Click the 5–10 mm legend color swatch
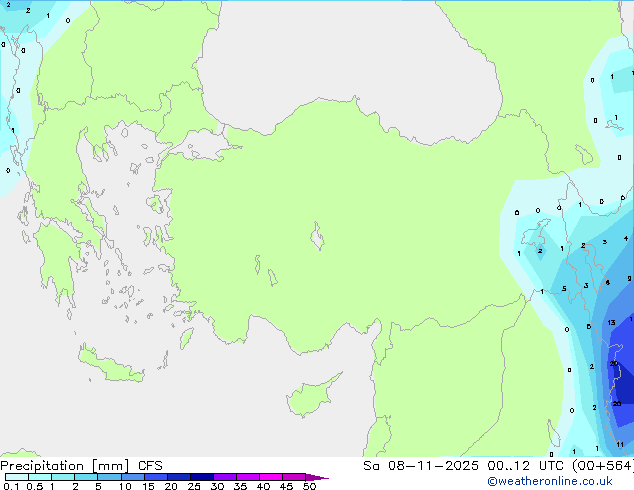This screenshot has height=490, width=634. pyautogui.click(x=109, y=477)
